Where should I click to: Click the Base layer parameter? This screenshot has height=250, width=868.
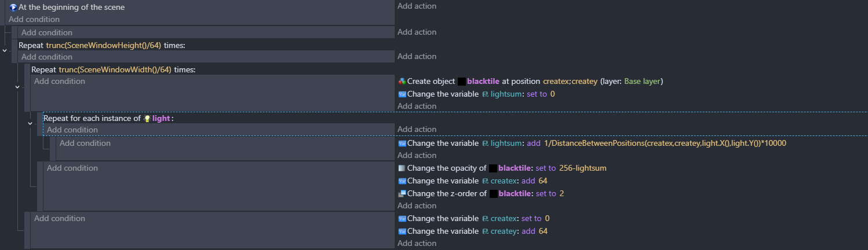[x=642, y=82]
